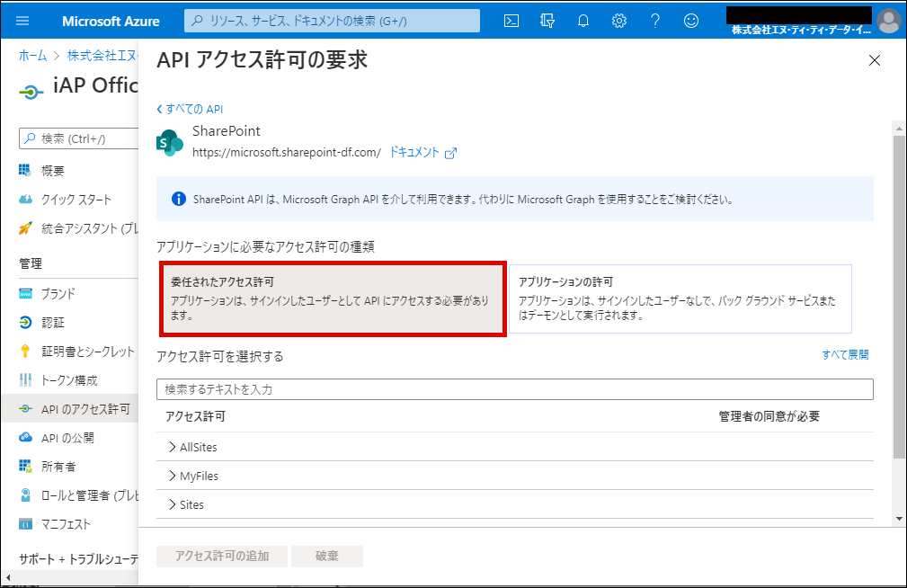Click the トークン構成 bars icon
Image resolution: width=907 pixels, height=588 pixels.
tap(25, 379)
